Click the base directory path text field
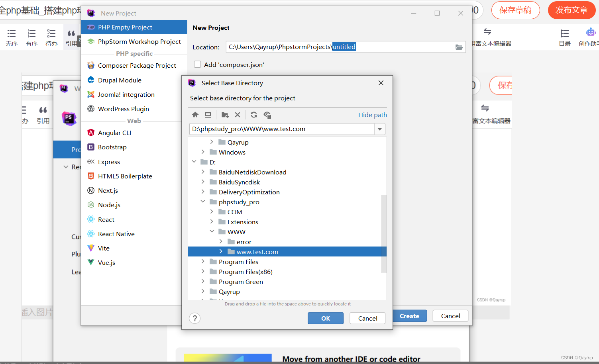The height and width of the screenshot is (364, 599). tap(281, 129)
